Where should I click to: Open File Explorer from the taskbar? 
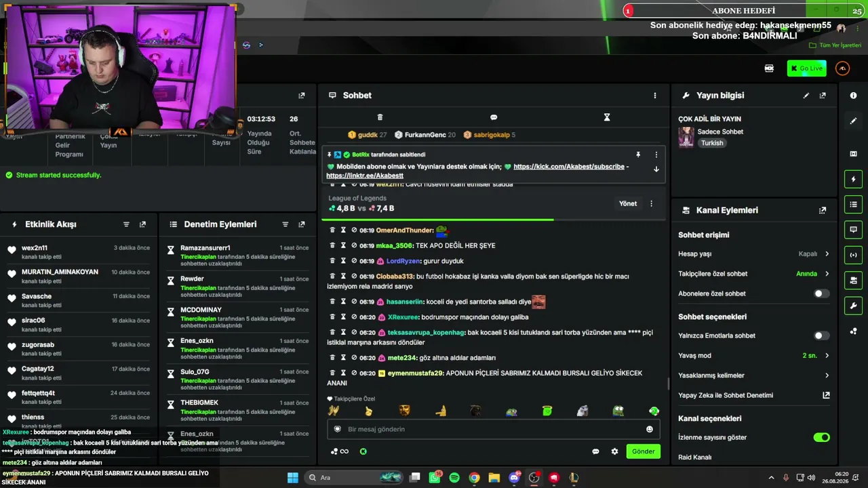click(x=494, y=478)
